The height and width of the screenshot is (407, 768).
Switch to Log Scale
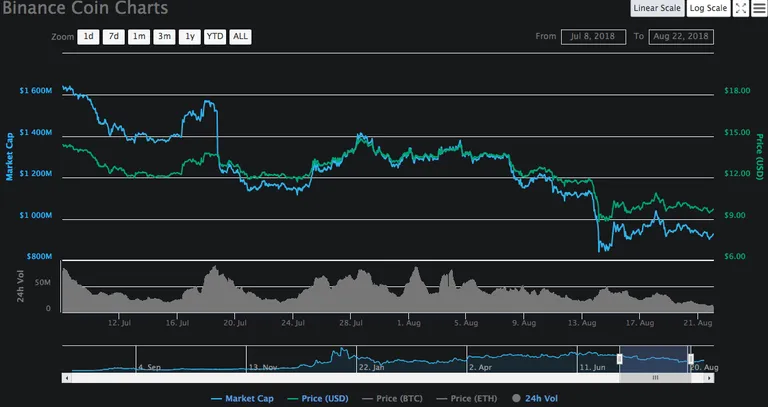[708, 8]
